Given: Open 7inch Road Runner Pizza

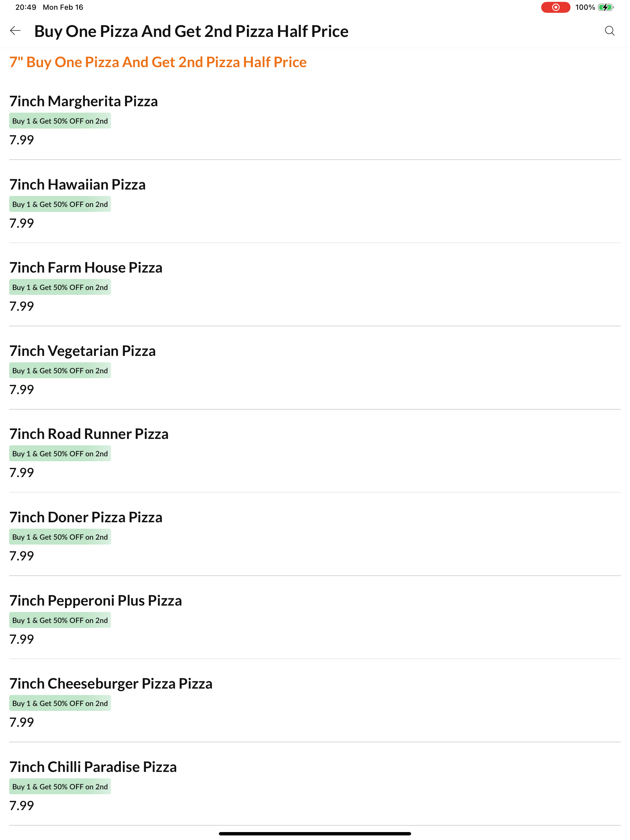Looking at the screenshot, I should [315, 453].
